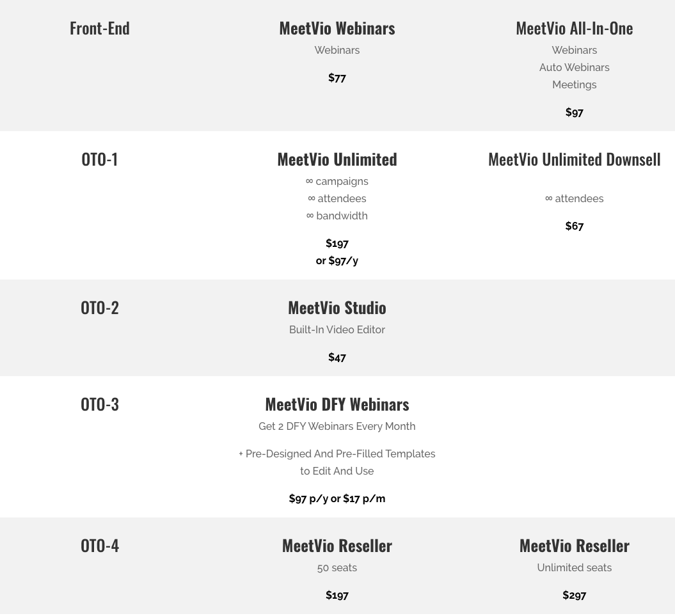Click the OTO-2 row label
This screenshot has width=675, height=616.
coord(99,308)
